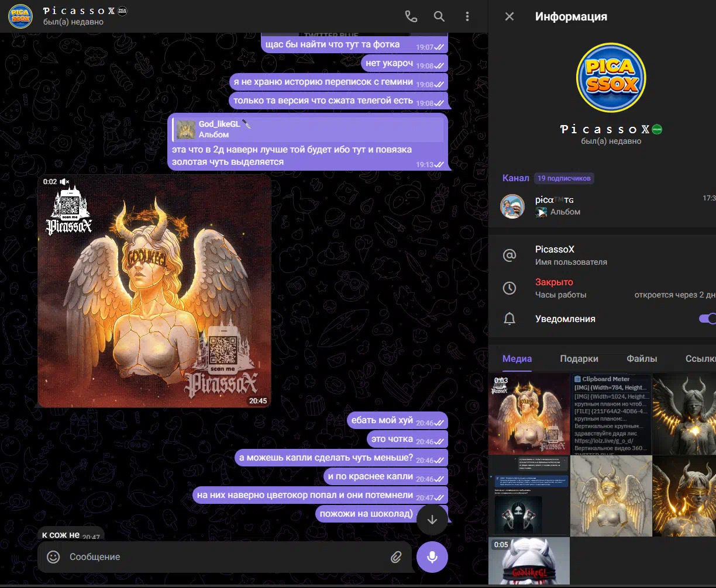Open the white marble angel thumbnail
The width and height of the screenshot is (716, 588).
pos(611,496)
